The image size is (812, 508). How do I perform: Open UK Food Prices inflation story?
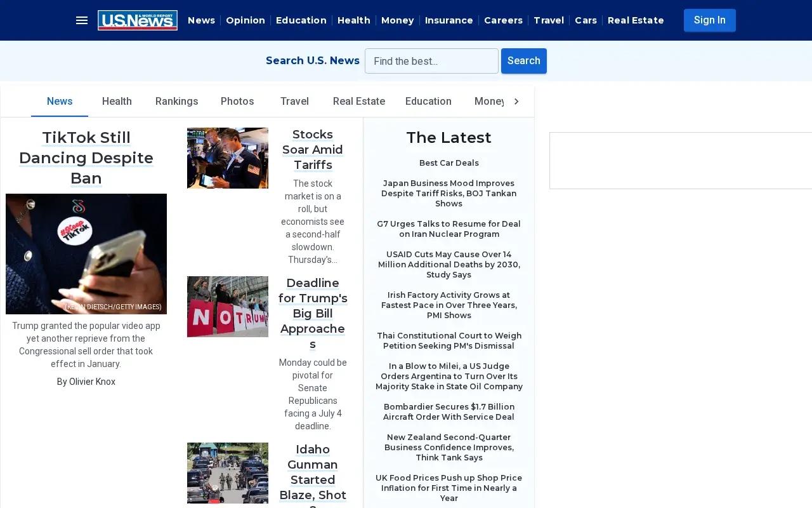449,488
